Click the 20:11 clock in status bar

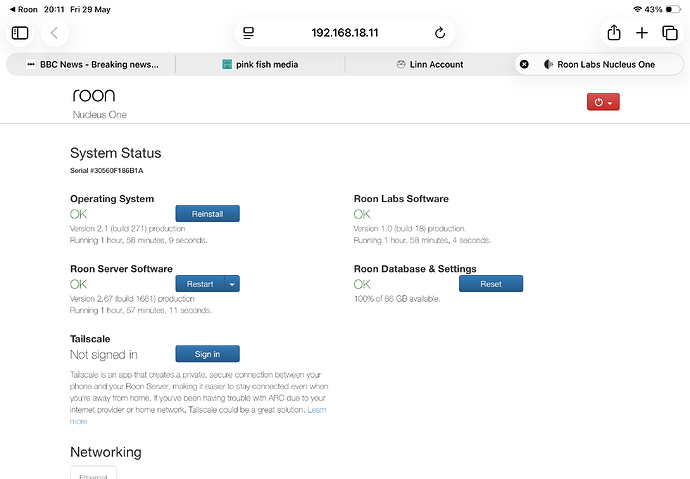[x=54, y=9]
